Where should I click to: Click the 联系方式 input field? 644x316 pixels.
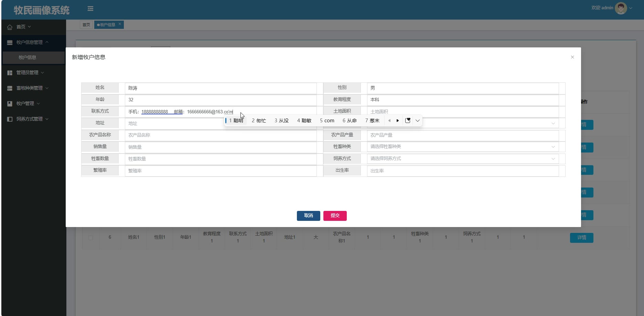[x=221, y=112]
